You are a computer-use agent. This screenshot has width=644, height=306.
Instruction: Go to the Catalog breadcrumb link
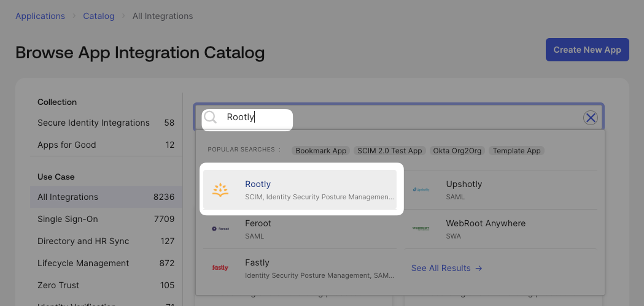click(x=99, y=16)
